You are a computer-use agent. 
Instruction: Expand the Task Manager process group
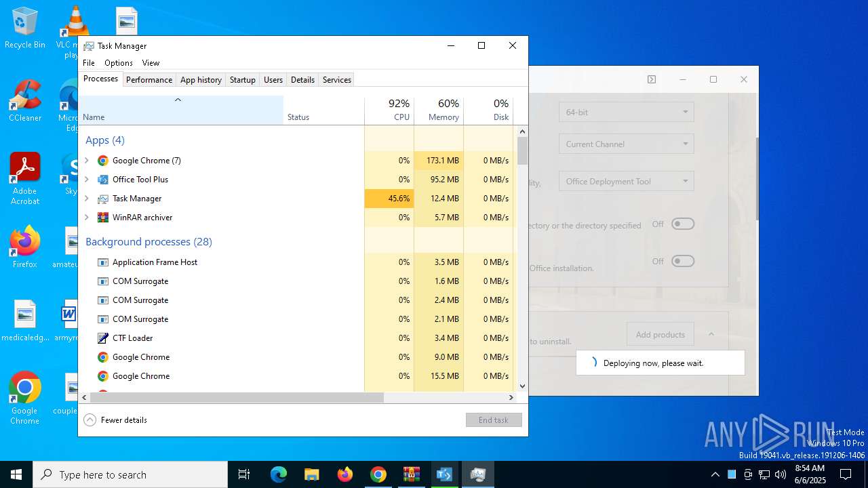click(87, 199)
